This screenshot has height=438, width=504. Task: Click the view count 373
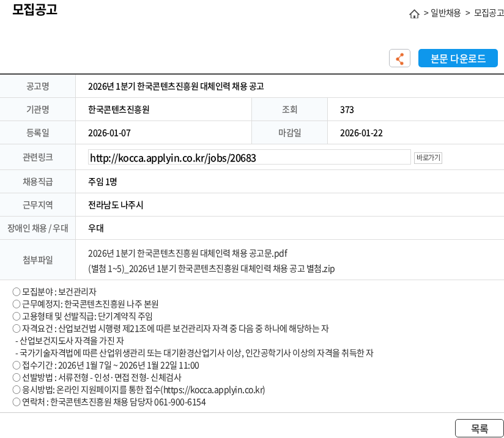347,109
